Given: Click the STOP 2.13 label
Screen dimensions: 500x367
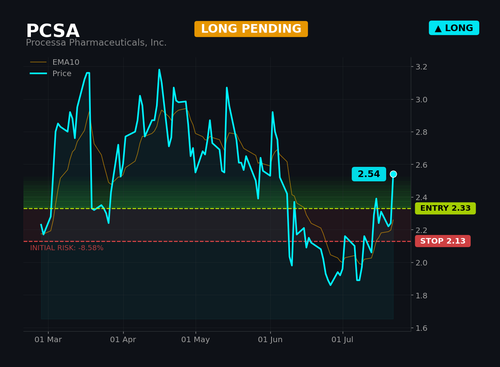Looking at the screenshot, I should click(x=443, y=241).
